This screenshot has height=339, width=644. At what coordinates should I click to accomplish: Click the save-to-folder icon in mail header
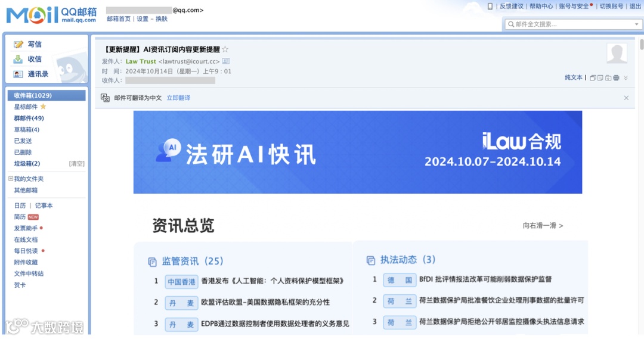[x=608, y=77]
